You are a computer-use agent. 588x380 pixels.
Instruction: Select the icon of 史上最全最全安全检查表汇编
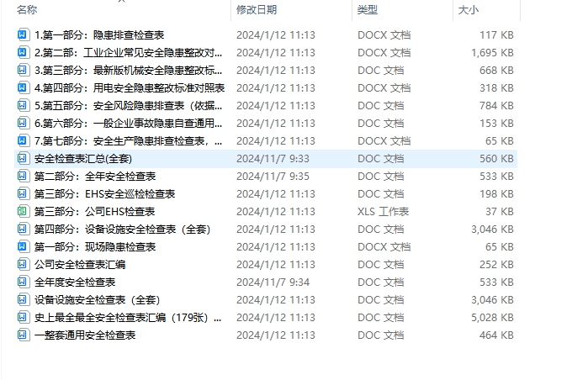(x=23, y=317)
